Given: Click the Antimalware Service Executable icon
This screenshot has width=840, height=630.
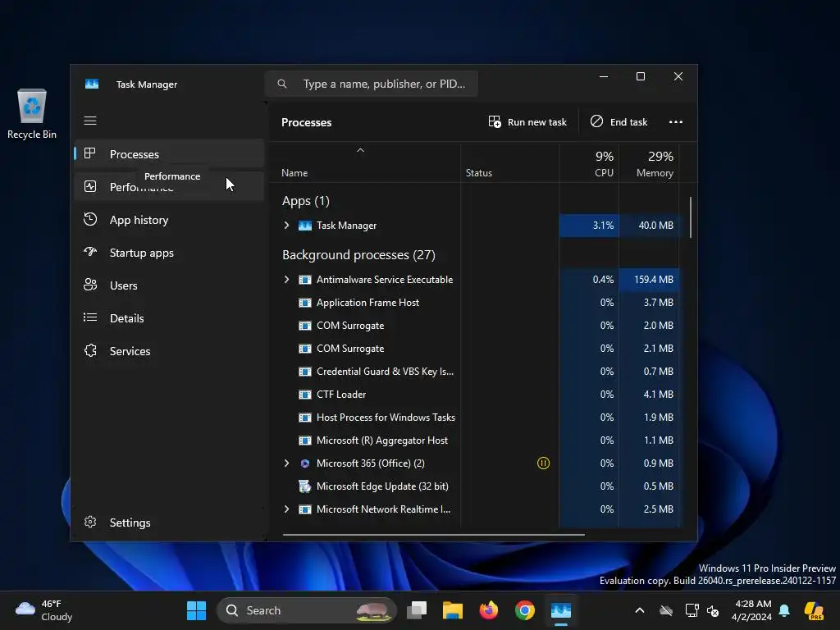Looking at the screenshot, I should [305, 280].
